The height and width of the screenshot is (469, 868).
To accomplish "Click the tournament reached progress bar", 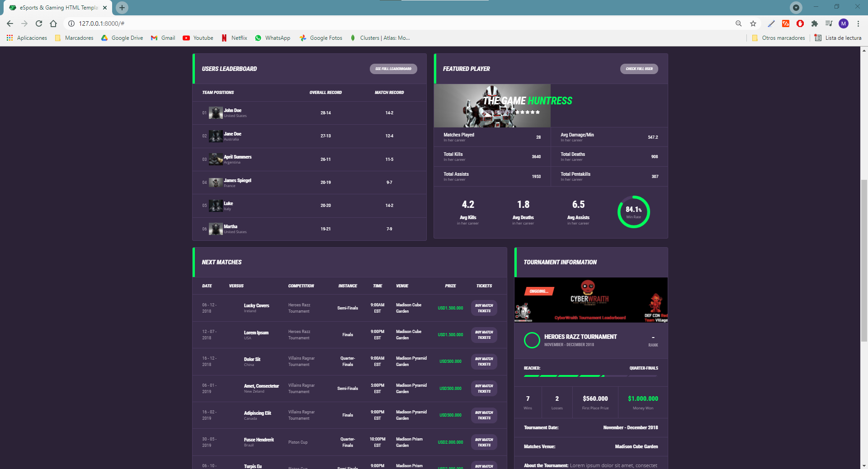I will tap(590, 376).
